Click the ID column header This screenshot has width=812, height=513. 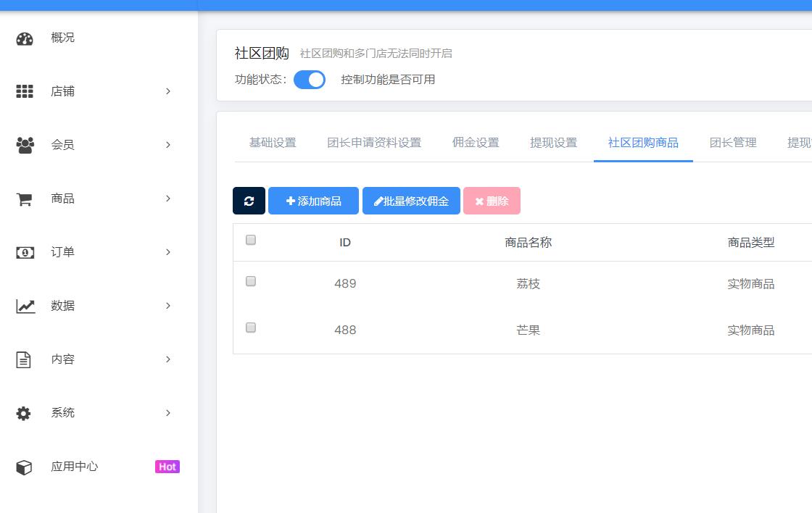point(345,242)
